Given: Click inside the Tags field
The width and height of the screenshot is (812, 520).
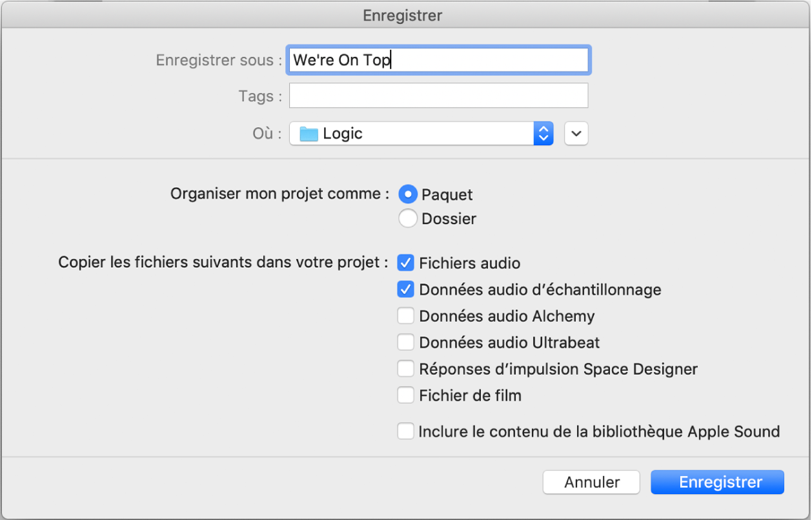Looking at the screenshot, I should tap(439, 95).
